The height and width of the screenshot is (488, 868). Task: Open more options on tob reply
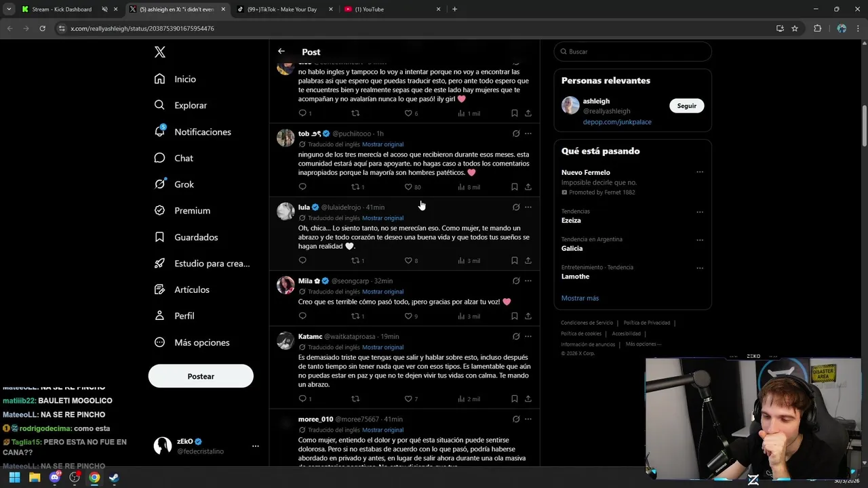click(528, 134)
